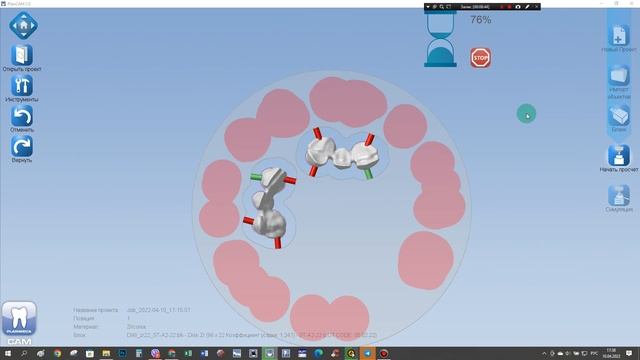Click the Zirconia material value
The height and width of the screenshot is (360, 640).
(x=136, y=327)
